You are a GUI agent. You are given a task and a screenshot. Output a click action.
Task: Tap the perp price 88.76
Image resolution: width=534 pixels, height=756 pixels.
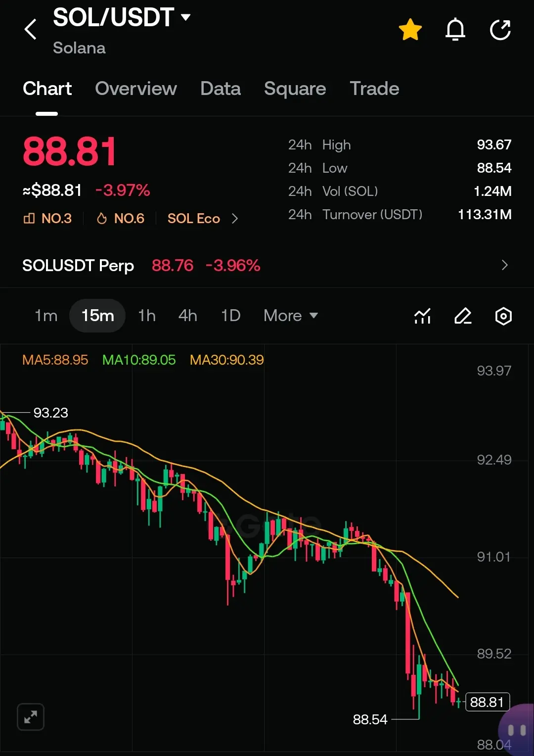(x=173, y=265)
